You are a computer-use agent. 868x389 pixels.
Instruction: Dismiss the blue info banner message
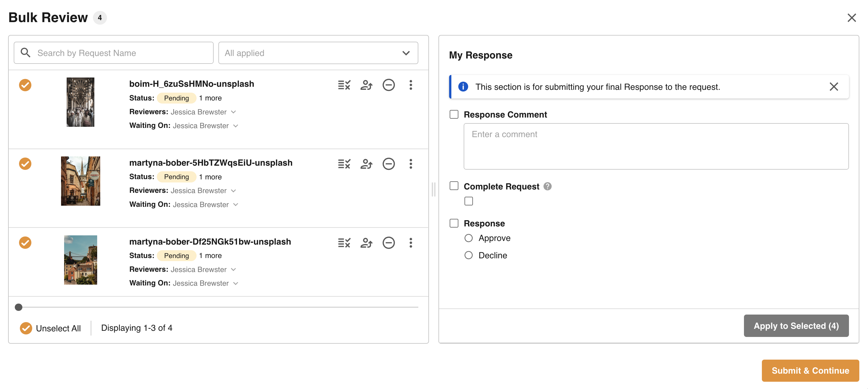833,87
